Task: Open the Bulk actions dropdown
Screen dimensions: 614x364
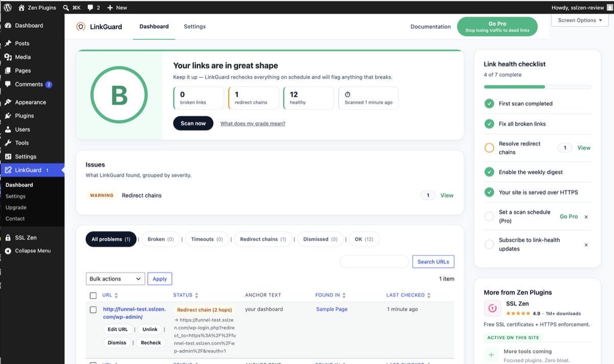Action: pos(116,279)
